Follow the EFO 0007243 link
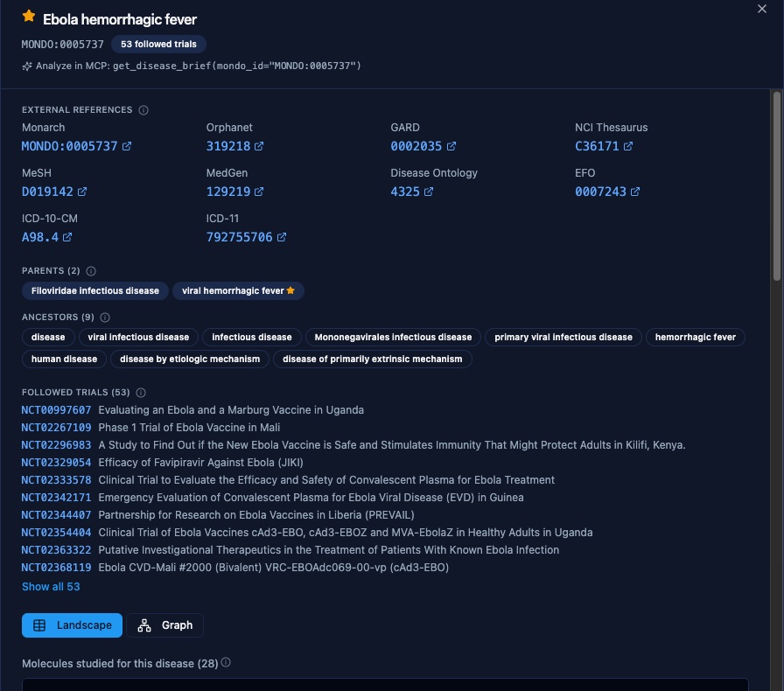The height and width of the screenshot is (691, 784). click(600, 192)
